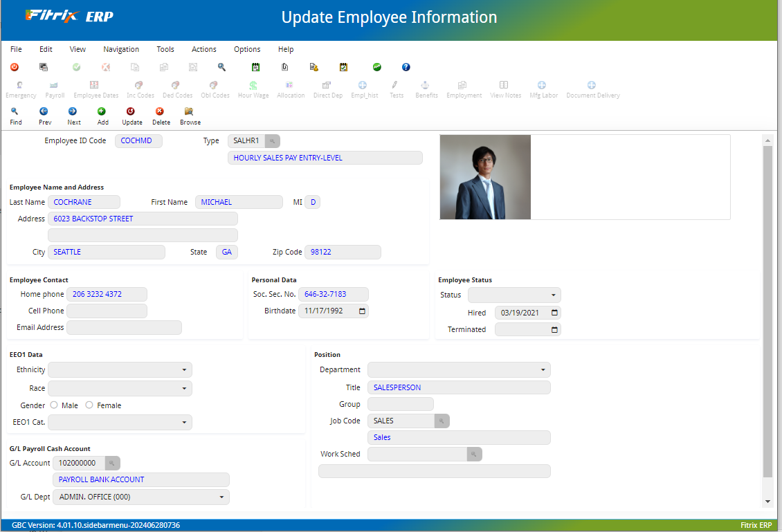The width and height of the screenshot is (782, 532).
Task: Open the Actions menu
Action: pyautogui.click(x=203, y=49)
